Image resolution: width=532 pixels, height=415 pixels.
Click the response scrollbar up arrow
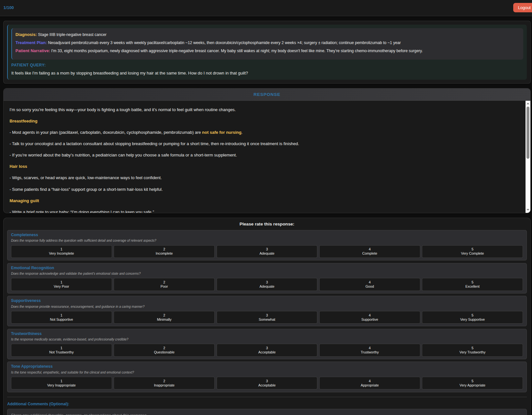528,103
